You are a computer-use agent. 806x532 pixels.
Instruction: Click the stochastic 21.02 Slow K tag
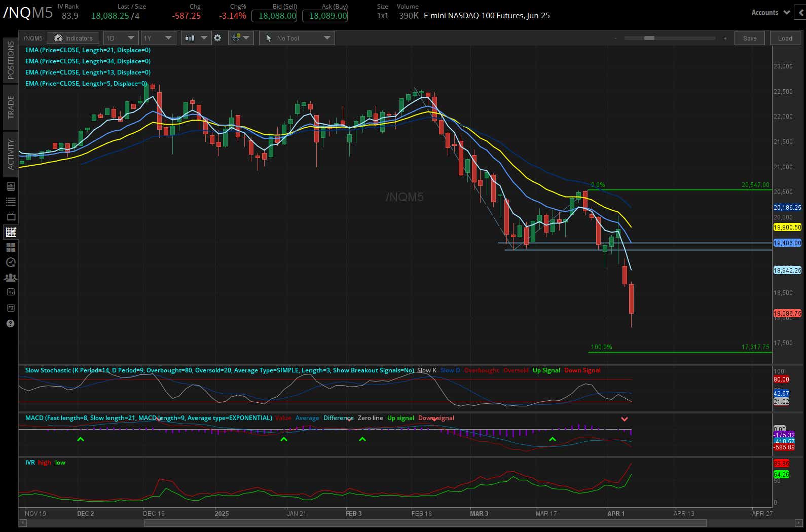pos(781,402)
